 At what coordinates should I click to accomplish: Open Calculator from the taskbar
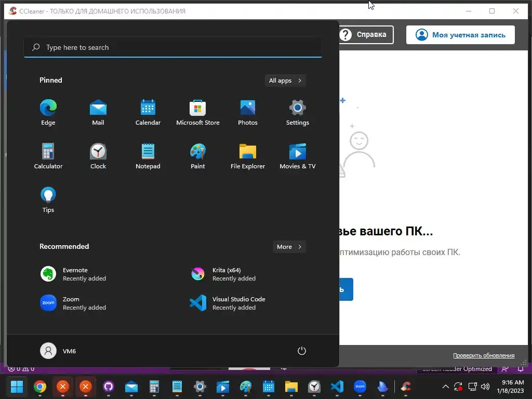154,387
